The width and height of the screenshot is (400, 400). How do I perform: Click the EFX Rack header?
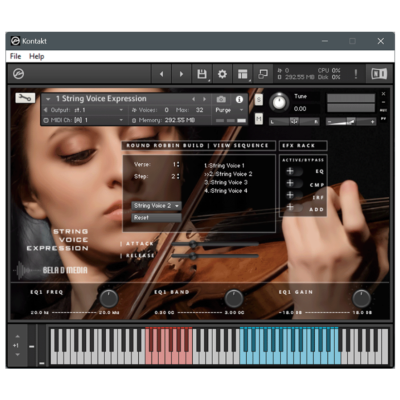(x=303, y=146)
